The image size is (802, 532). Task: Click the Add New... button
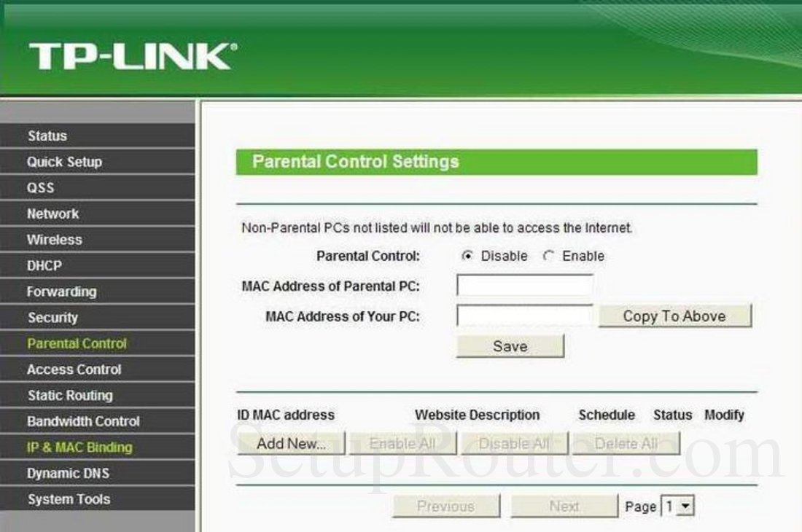(x=291, y=444)
